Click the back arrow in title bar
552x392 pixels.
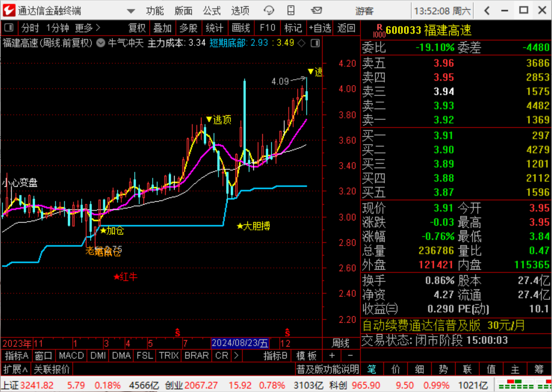pos(487,11)
